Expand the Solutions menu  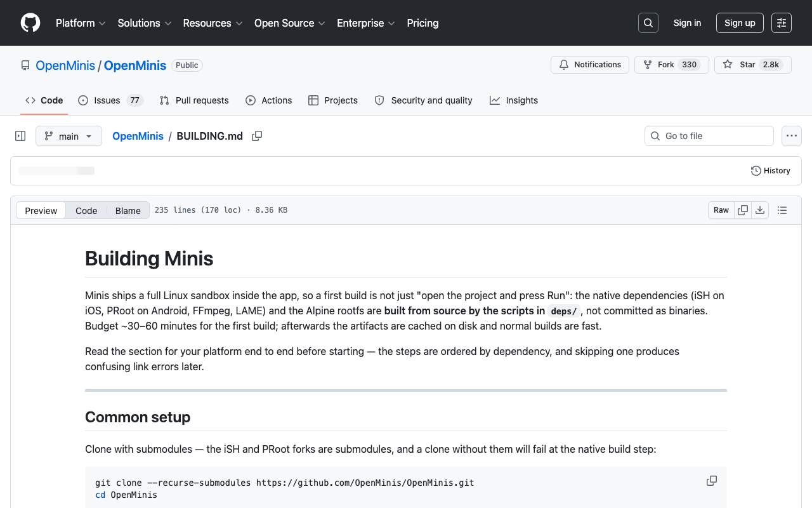(145, 23)
